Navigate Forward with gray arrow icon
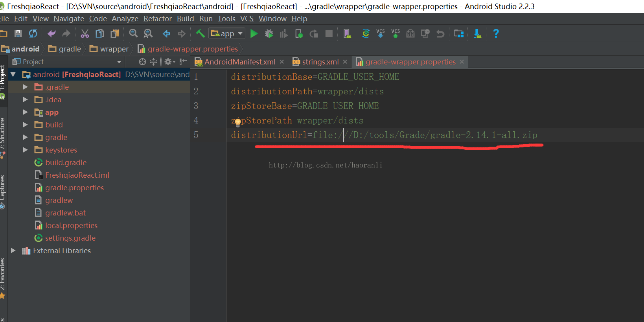644x322 pixels. [182, 34]
